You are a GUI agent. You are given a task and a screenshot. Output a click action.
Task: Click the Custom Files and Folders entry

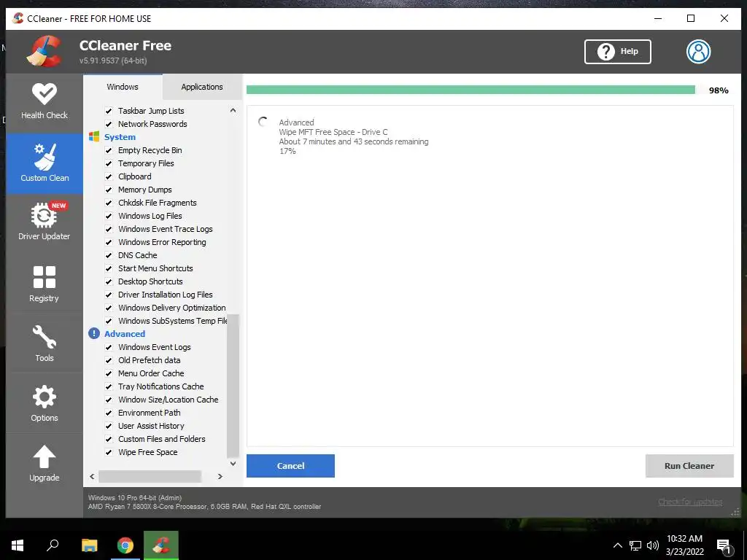(162, 439)
